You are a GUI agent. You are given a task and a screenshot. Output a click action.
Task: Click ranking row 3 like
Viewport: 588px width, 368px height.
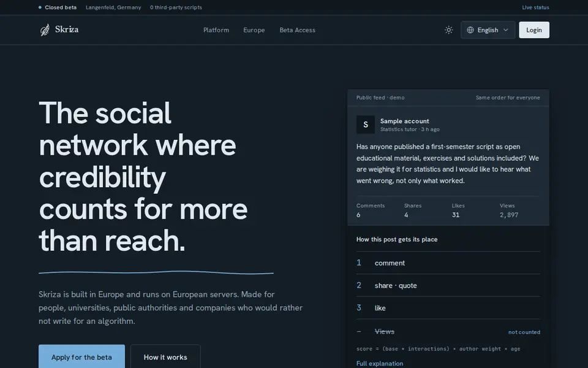tap(448, 308)
